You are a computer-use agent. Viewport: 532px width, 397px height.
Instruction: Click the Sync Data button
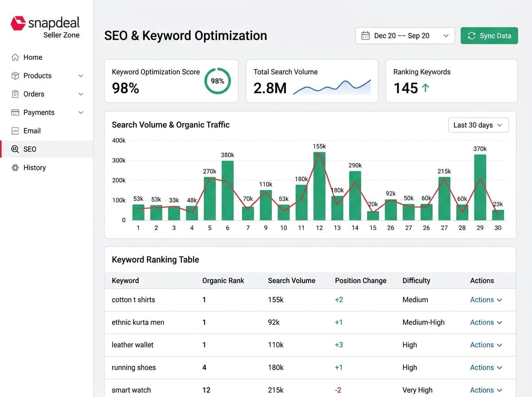[489, 36]
